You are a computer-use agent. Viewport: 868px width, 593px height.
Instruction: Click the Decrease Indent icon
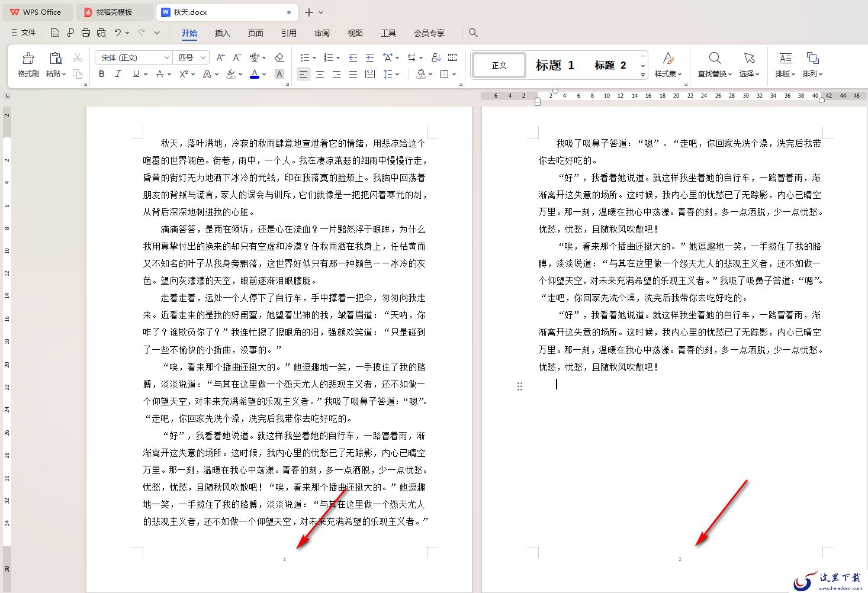353,57
